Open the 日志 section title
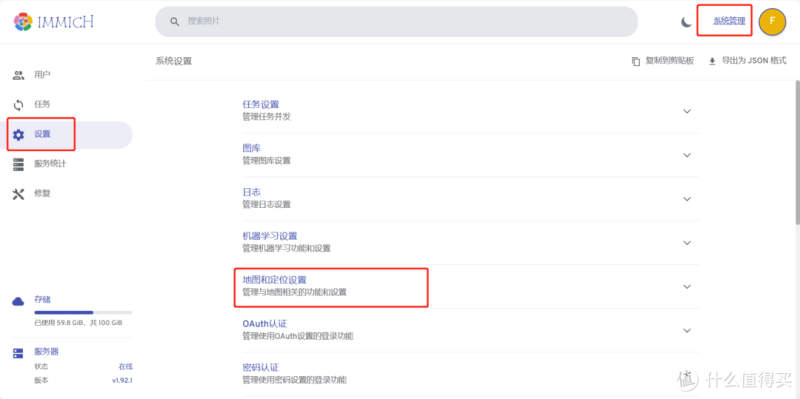Image resolution: width=800 pixels, height=399 pixels. (252, 192)
